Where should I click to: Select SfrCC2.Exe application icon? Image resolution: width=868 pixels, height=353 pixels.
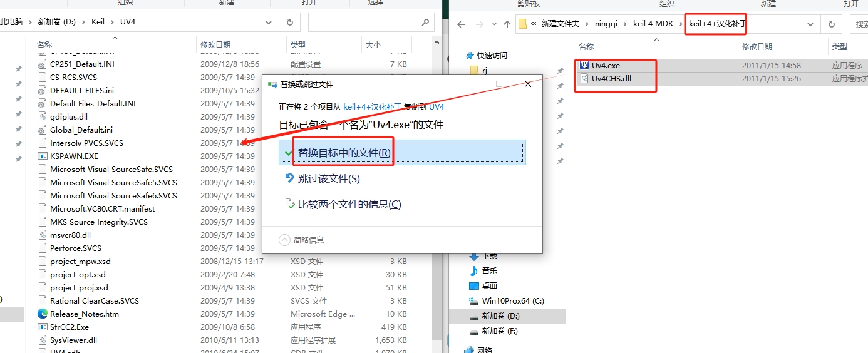pyautogui.click(x=42, y=327)
